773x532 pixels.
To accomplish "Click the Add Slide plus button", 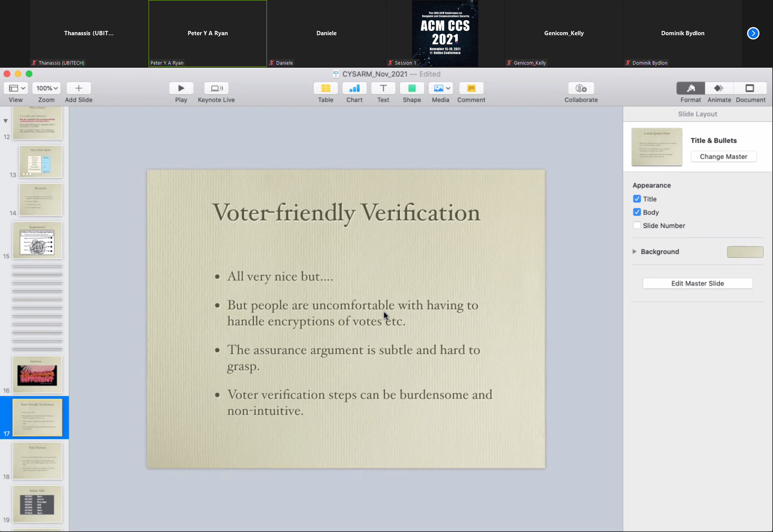I will pos(79,88).
